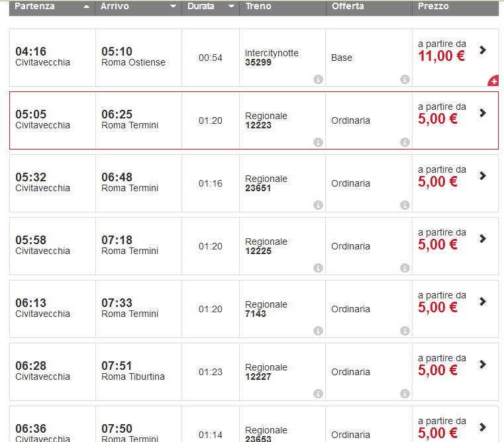
Task: Click the Offerta column header
Action: 348,7
